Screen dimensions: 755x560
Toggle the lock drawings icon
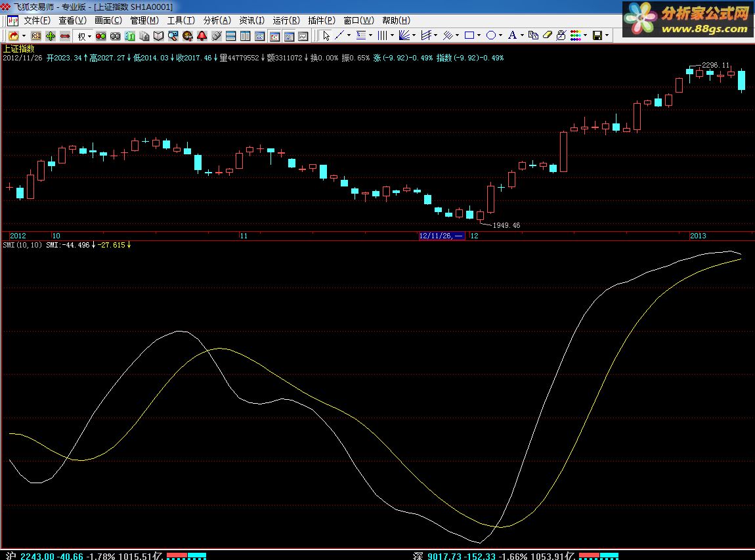tap(561, 35)
